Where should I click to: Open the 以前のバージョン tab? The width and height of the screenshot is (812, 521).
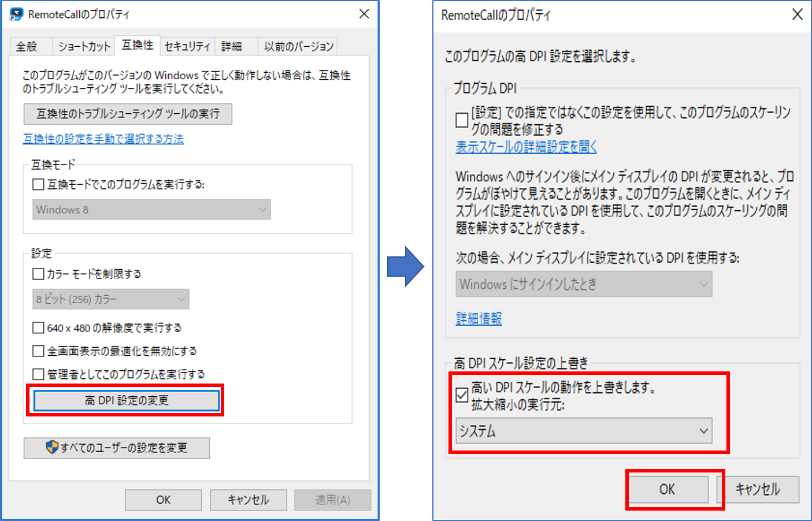pos(298,47)
